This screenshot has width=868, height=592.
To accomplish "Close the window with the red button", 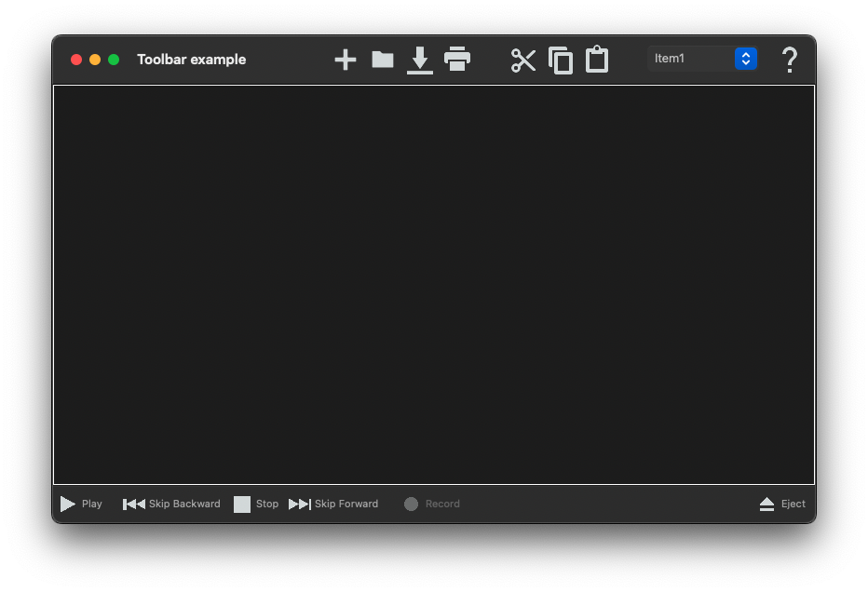I will point(76,60).
